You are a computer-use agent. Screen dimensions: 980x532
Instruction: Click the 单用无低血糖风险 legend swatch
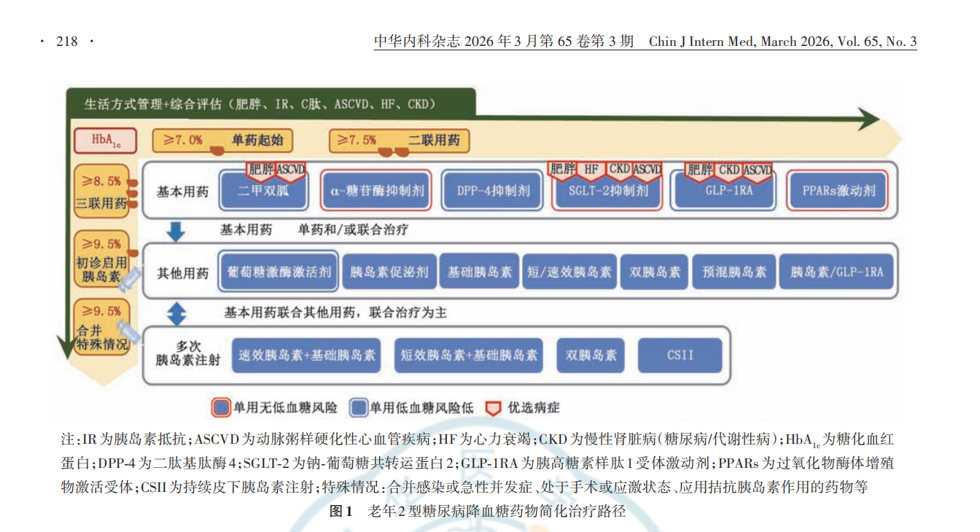point(220,408)
